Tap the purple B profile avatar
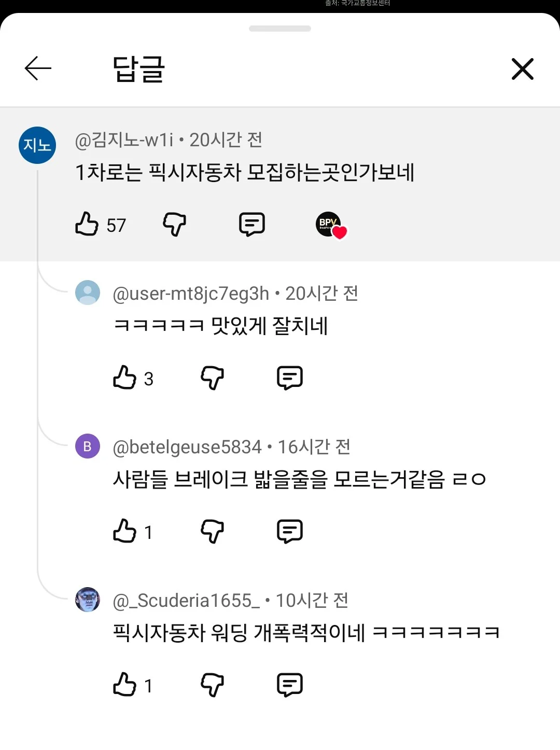 (88, 446)
